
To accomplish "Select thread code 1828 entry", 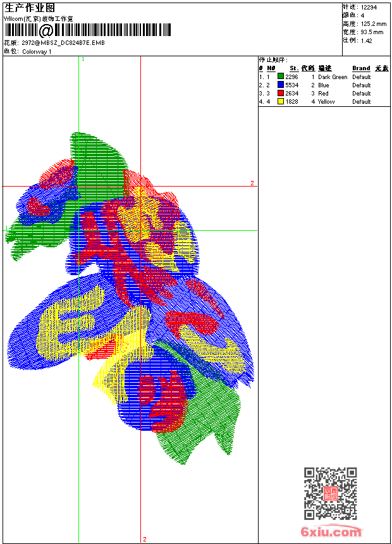I will (291, 102).
